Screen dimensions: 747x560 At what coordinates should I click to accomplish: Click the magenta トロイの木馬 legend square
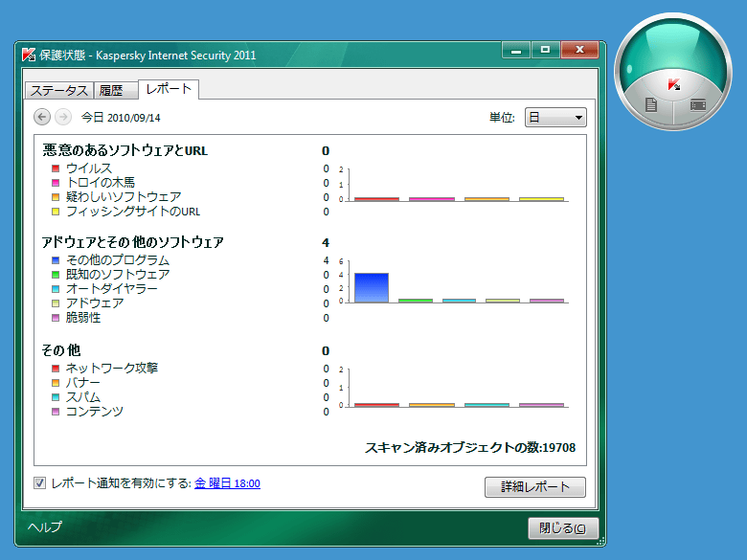(56, 183)
